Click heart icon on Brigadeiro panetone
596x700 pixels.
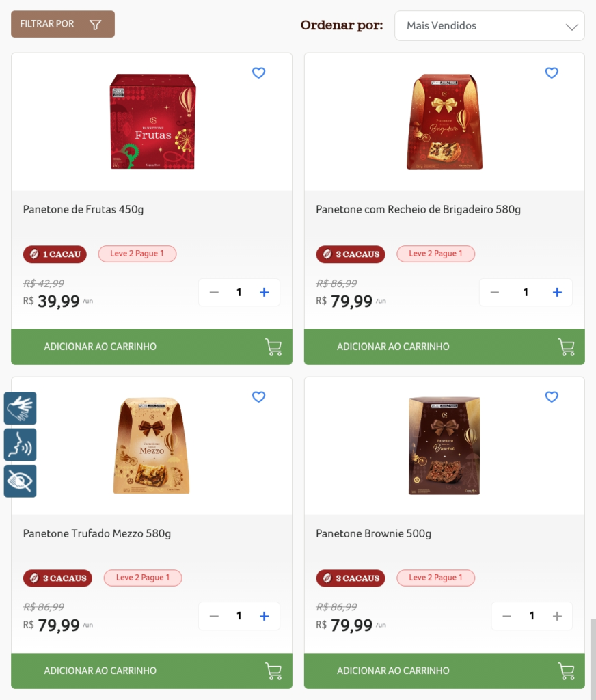pyautogui.click(x=552, y=73)
